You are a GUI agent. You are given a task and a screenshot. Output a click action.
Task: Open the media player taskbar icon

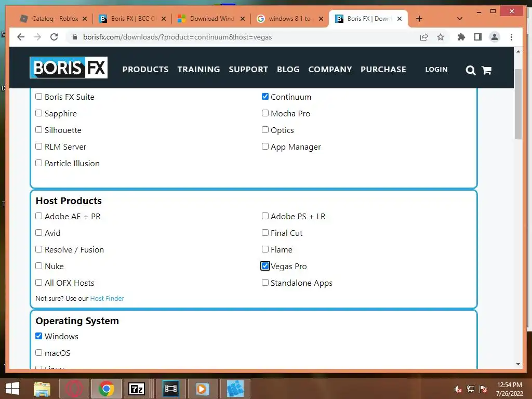[202, 389]
